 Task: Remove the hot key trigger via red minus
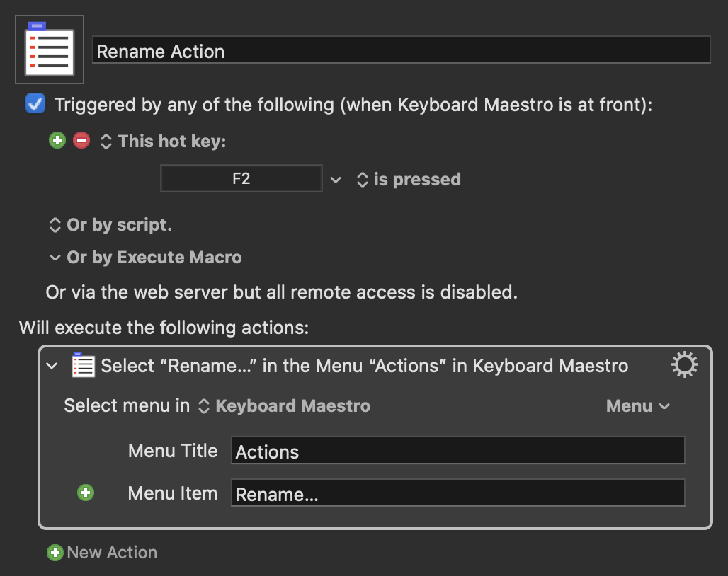81,140
